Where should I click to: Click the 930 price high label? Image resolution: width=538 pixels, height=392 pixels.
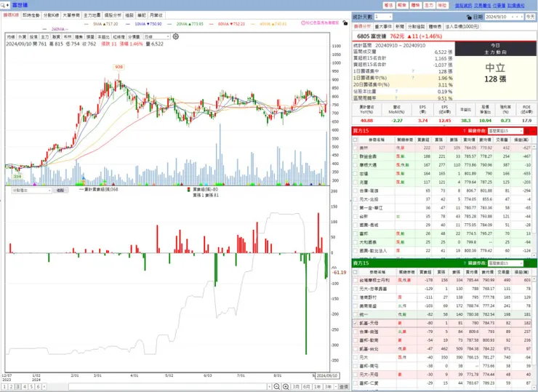click(x=119, y=67)
